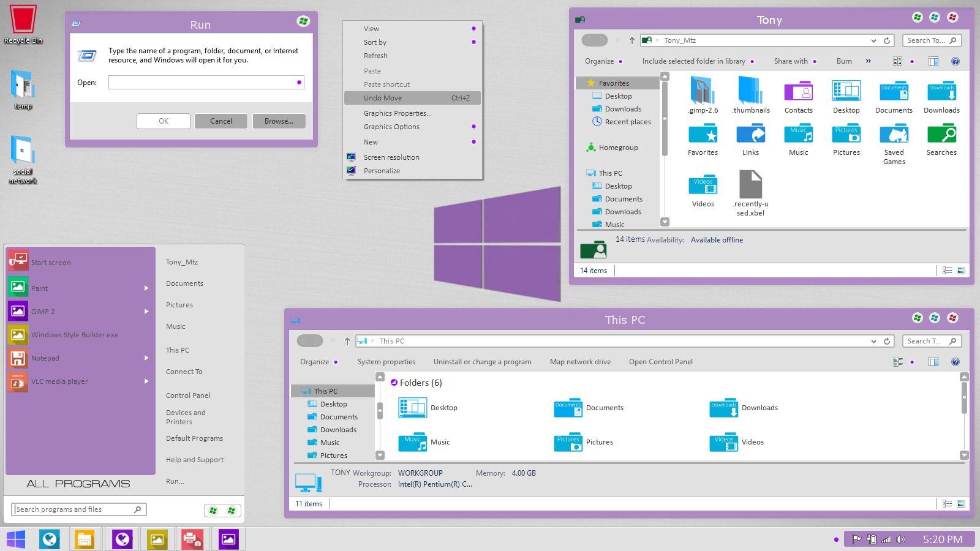The image size is (980, 551).
Task: Open All Programs in Start menu
Action: pyautogui.click(x=78, y=484)
